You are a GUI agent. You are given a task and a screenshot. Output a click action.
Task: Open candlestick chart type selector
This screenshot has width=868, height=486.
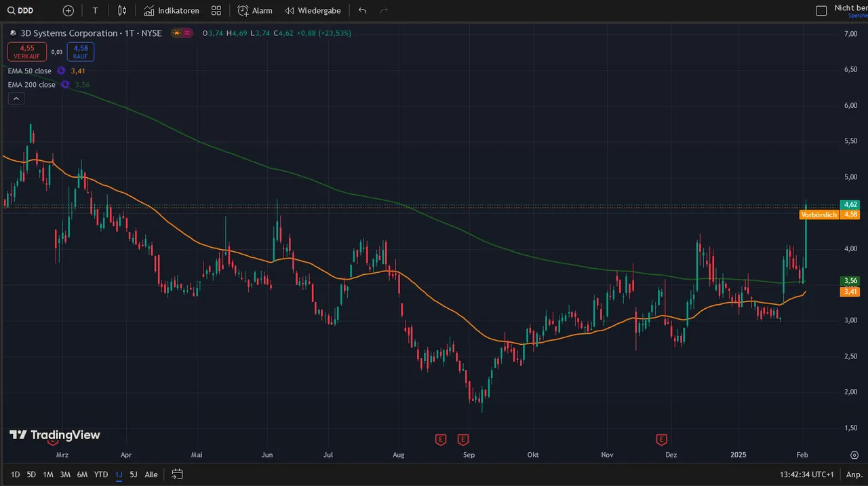pos(122,11)
